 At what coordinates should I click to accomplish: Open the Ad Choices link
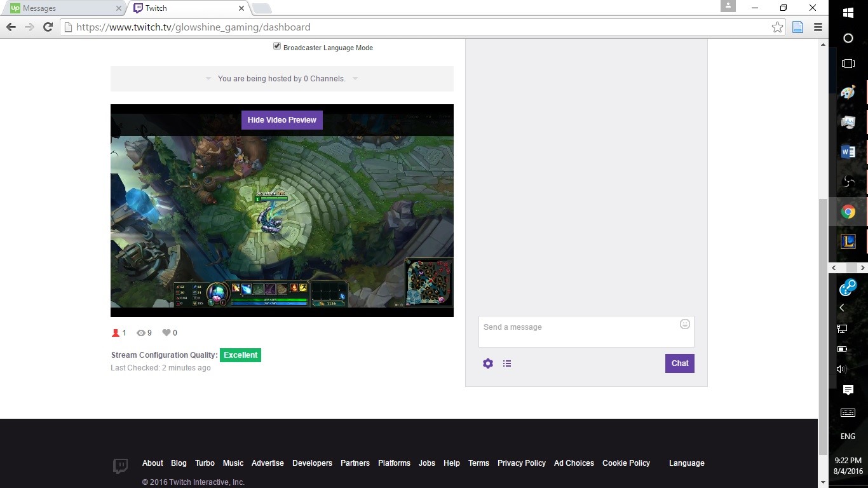(574, 463)
